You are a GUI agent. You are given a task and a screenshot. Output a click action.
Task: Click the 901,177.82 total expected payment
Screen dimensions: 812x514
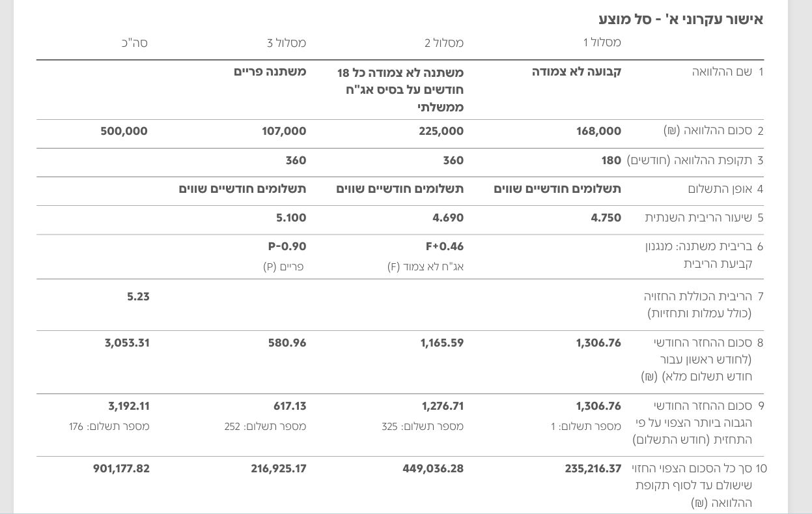tap(121, 469)
